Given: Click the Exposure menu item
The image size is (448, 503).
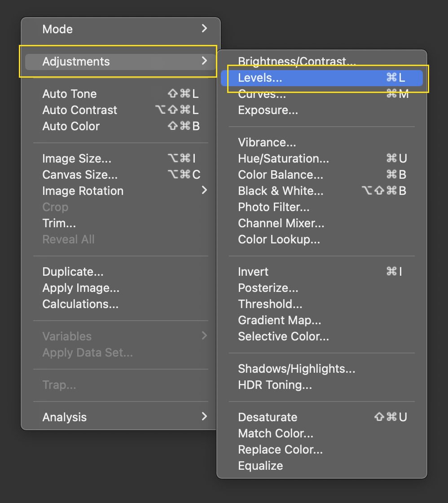Looking at the screenshot, I should [268, 110].
